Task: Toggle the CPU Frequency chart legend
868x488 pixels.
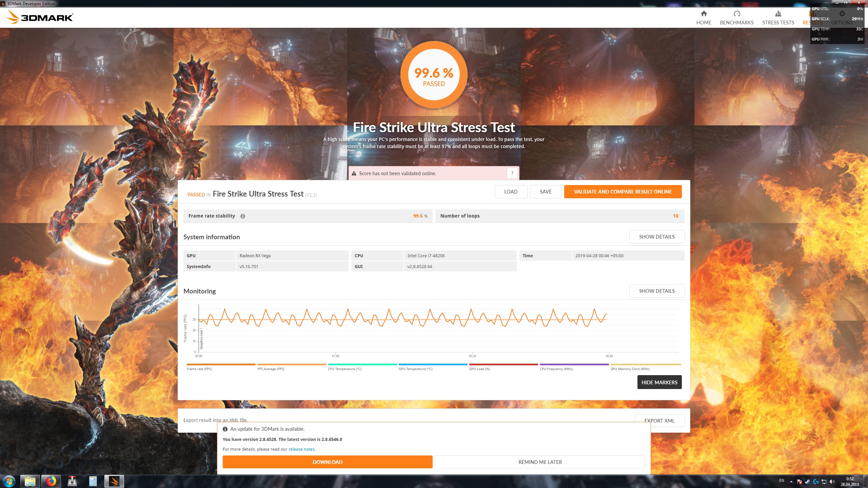Action: tap(556, 369)
